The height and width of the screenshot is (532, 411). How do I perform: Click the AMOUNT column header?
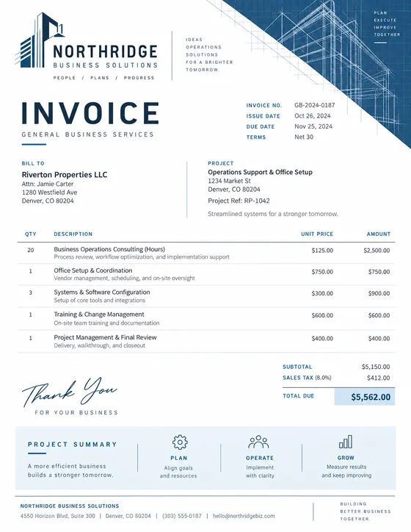(379, 234)
